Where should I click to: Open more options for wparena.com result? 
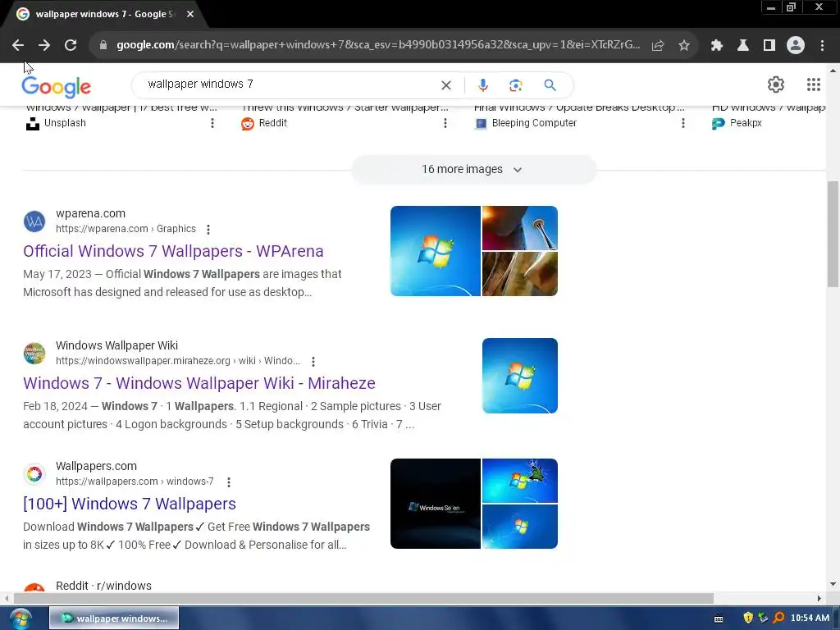point(208,230)
